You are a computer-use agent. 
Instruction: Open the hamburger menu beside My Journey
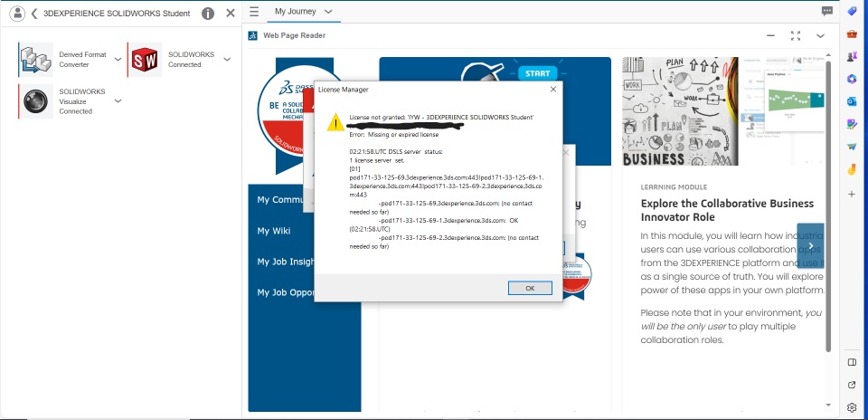coord(254,11)
